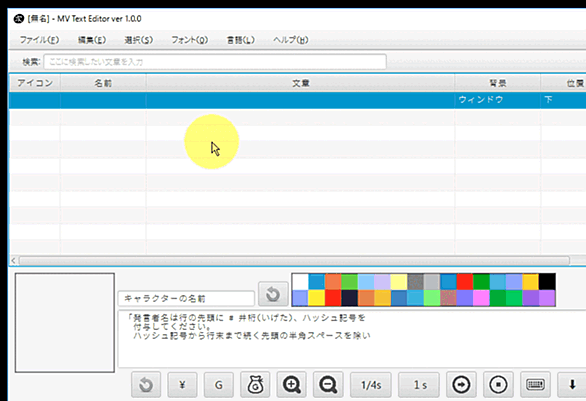Click the G gold button
586x401 pixels.
pos(219,385)
